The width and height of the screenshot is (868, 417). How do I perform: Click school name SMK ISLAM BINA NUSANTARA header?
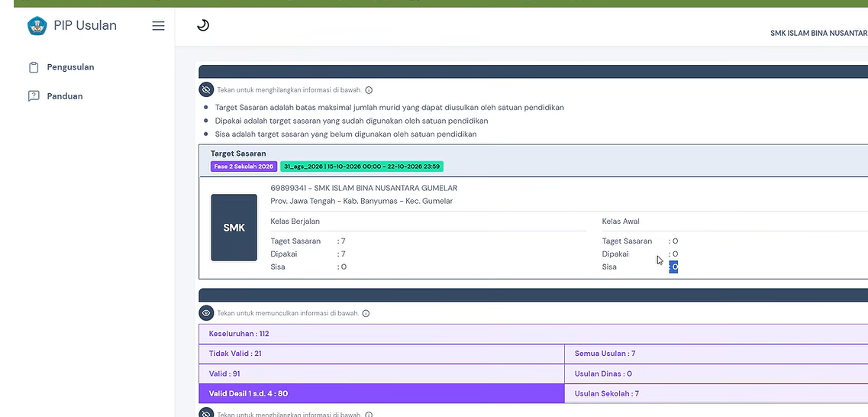[x=818, y=34]
